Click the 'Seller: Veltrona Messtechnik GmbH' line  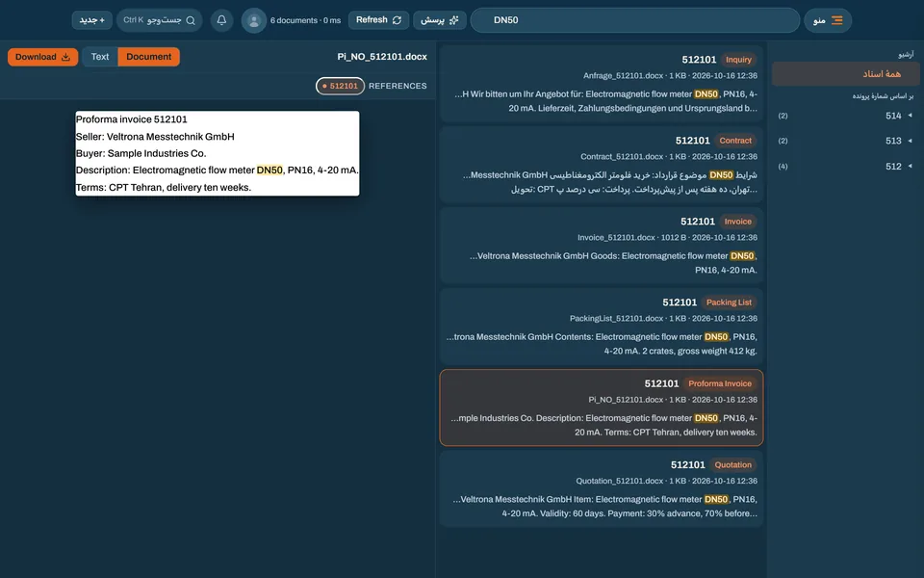click(x=155, y=136)
